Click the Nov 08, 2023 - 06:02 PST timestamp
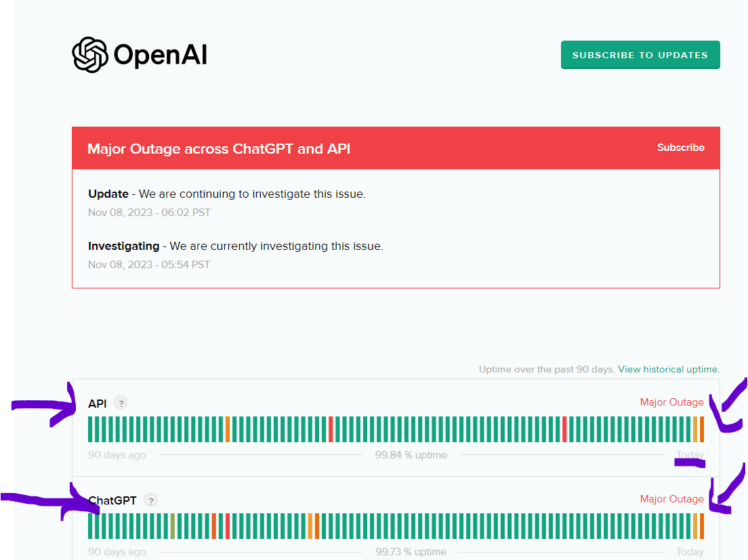Screen dimensions: 748x560 coord(149,213)
